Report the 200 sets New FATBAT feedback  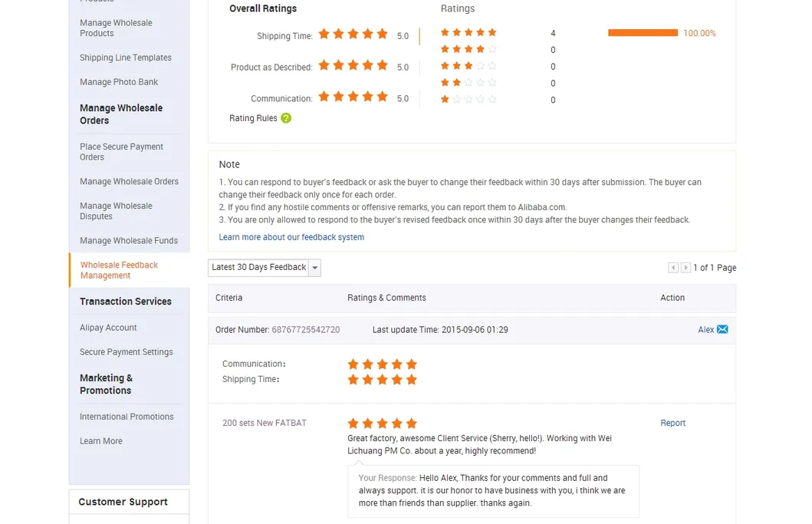672,423
